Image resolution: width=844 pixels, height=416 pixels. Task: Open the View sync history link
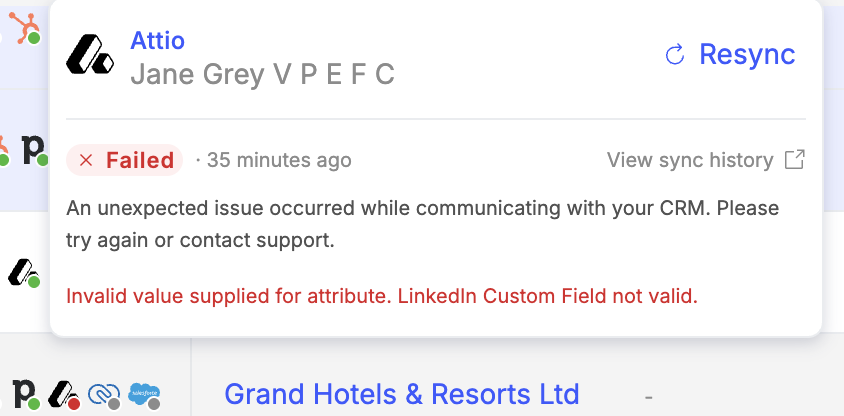pos(690,160)
